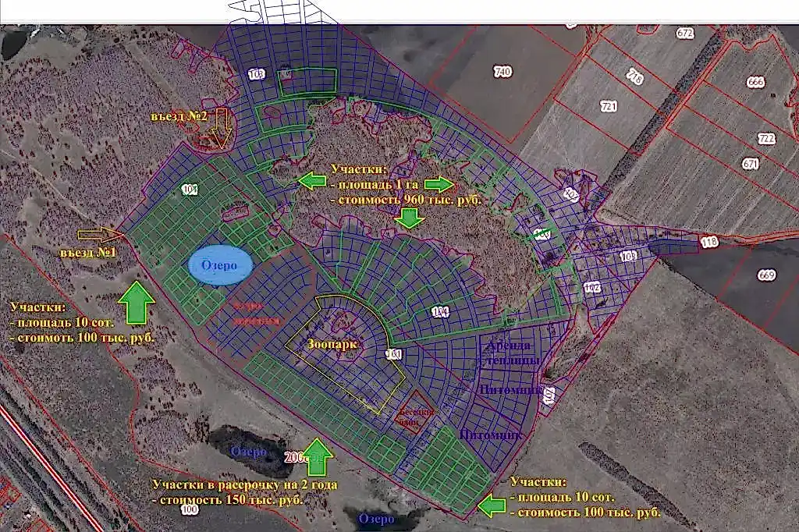Select parcel number 672

coord(685,33)
